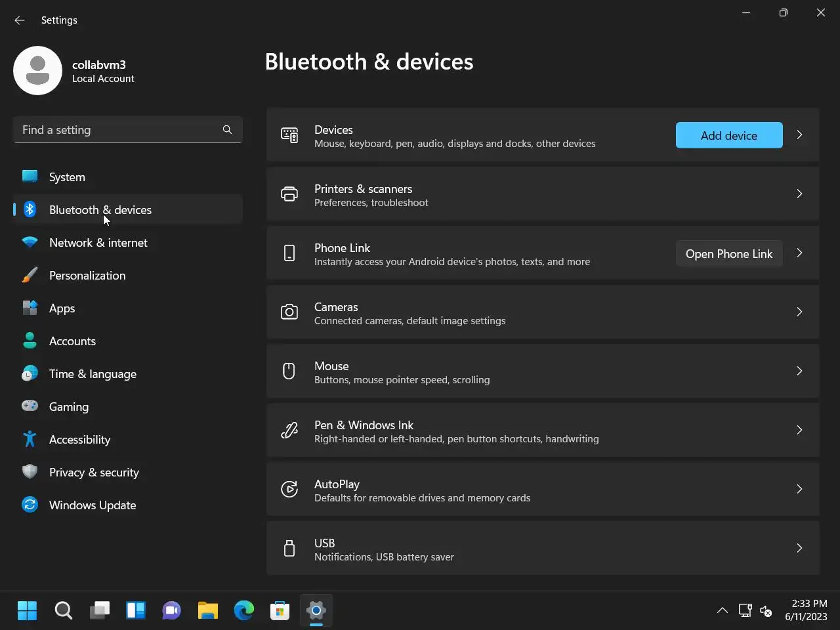Expand the Printers & scanners chevron
Image resolution: width=840 pixels, height=630 pixels.
799,194
